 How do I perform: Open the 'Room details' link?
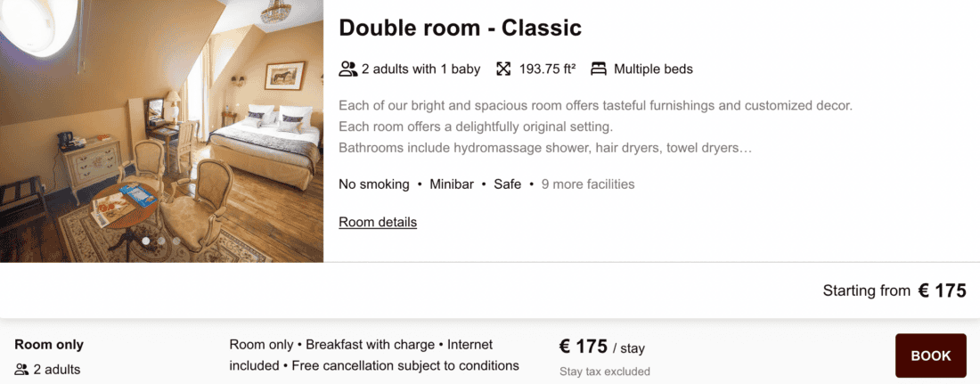(378, 222)
